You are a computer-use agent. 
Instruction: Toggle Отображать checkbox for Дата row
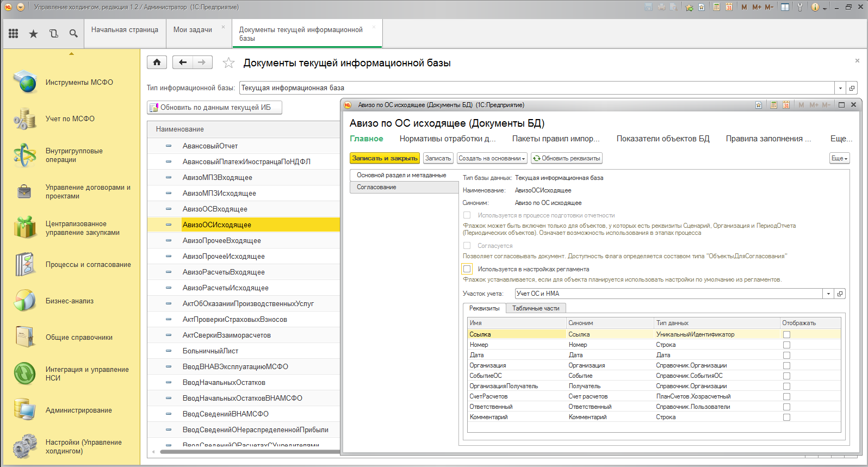(786, 355)
